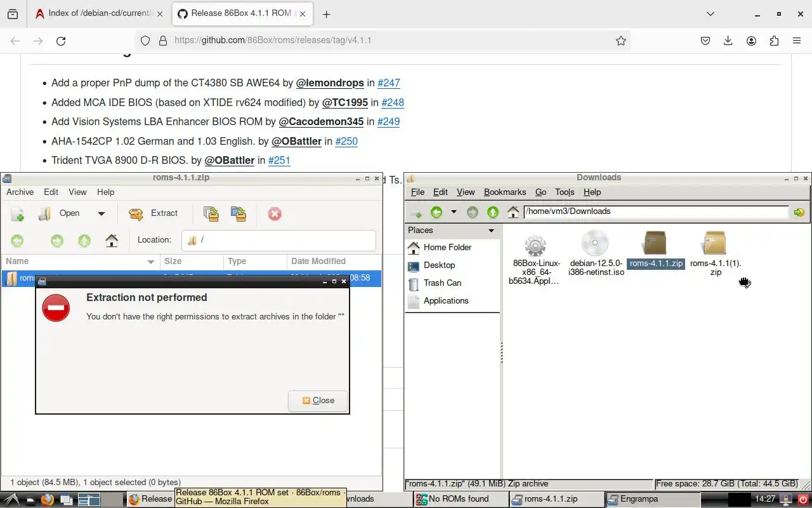Select the 86Box-Linux AppImage file

point(536,258)
